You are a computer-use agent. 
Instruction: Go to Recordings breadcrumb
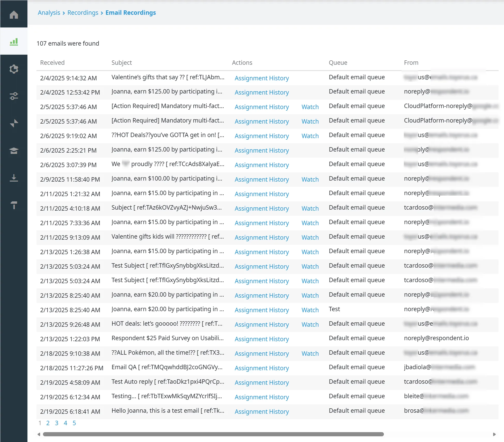coord(83,13)
